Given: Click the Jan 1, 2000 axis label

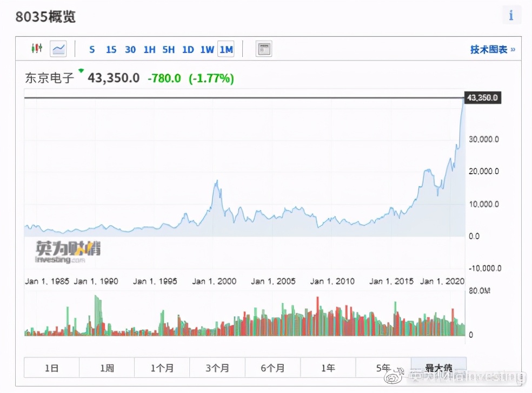Looking at the screenshot, I should tap(214, 281).
